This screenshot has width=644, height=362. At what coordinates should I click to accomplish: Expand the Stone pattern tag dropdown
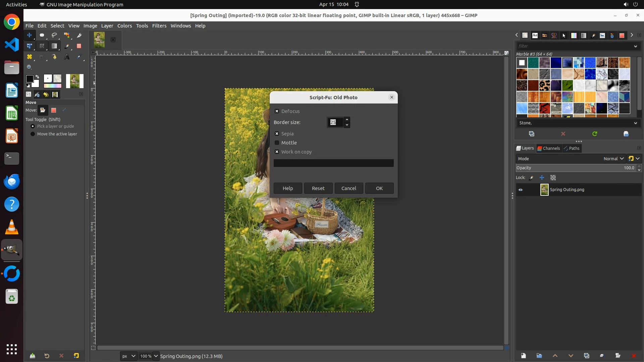[x=635, y=123]
